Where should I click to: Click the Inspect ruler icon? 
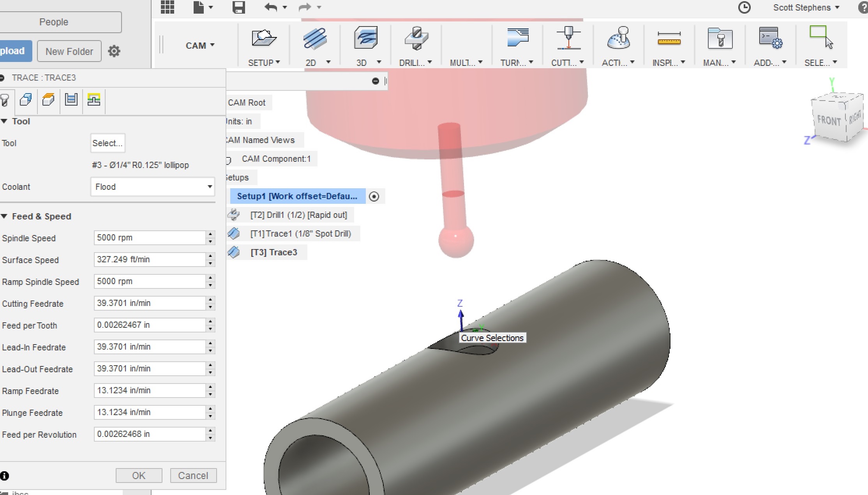669,39
